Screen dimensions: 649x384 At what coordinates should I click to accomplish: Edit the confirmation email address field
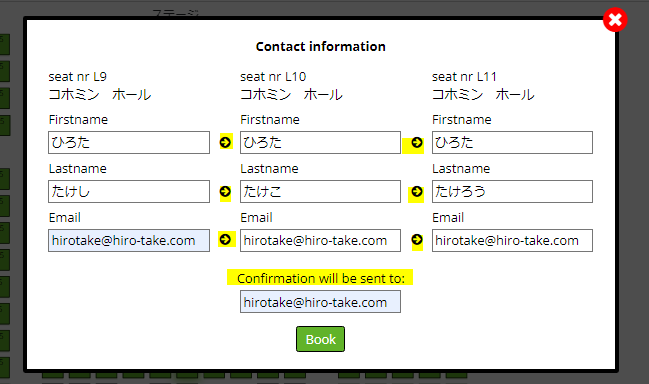[320, 302]
